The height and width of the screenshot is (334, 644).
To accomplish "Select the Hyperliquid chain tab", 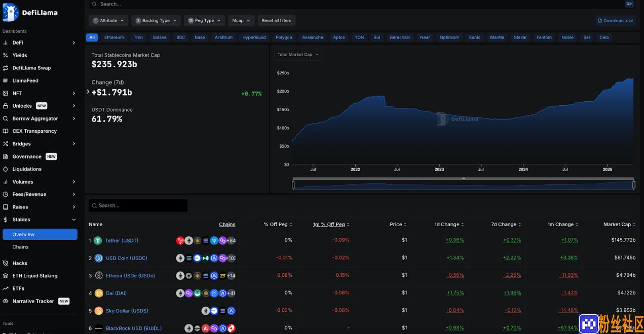I will [x=254, y=37].
